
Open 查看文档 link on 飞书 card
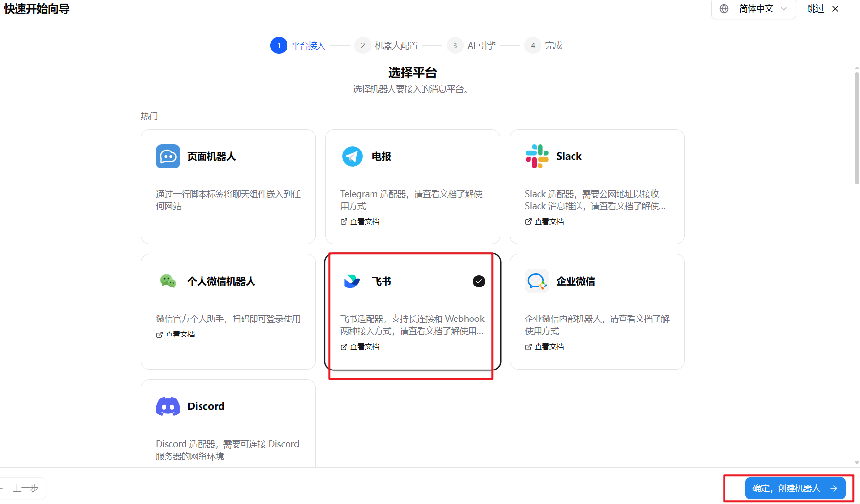[360, 347]
